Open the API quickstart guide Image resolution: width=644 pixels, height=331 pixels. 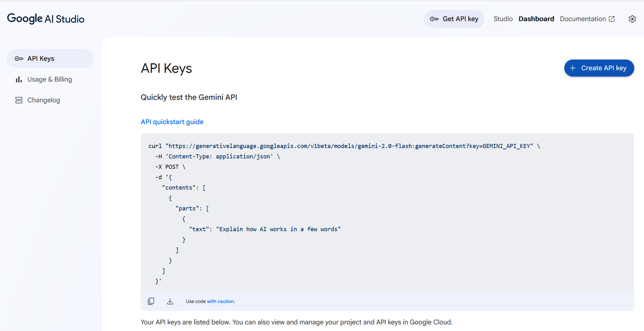172,122
